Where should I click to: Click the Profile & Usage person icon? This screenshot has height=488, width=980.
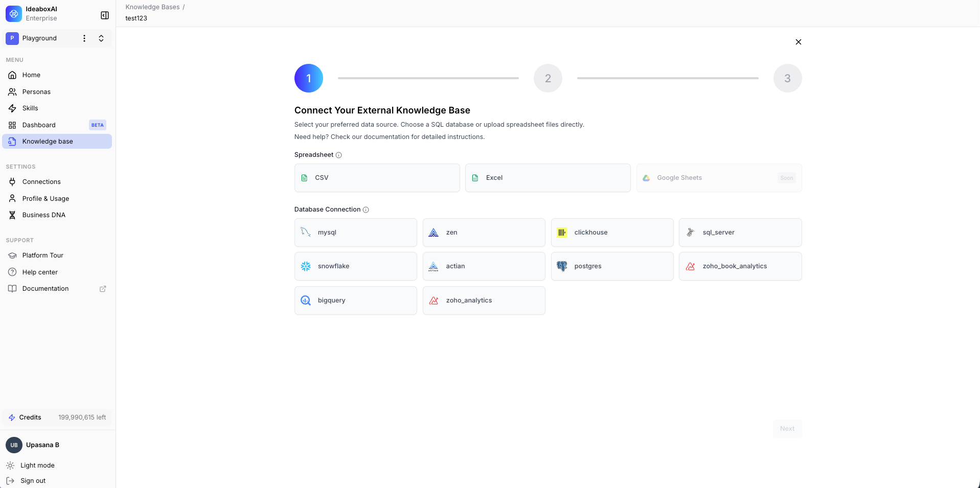pos(12,199)
